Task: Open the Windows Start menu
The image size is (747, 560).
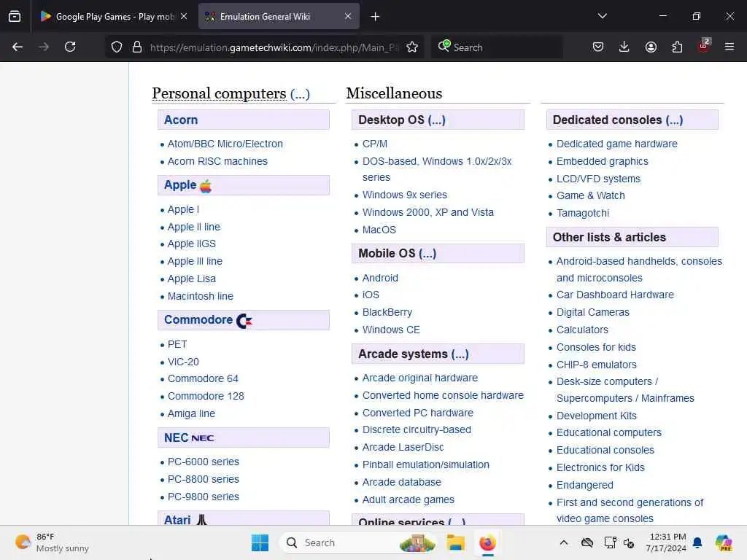Action: pos(260,542)
